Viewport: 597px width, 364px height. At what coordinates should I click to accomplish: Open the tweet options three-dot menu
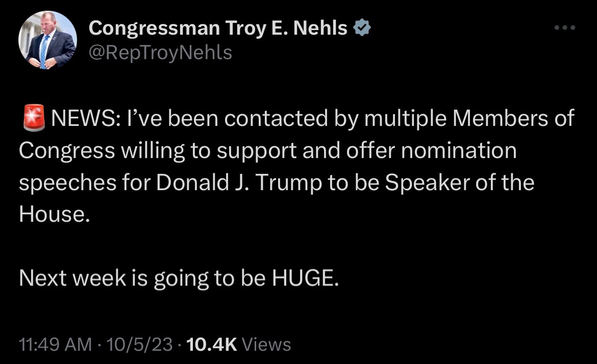(x=564, y=28)
